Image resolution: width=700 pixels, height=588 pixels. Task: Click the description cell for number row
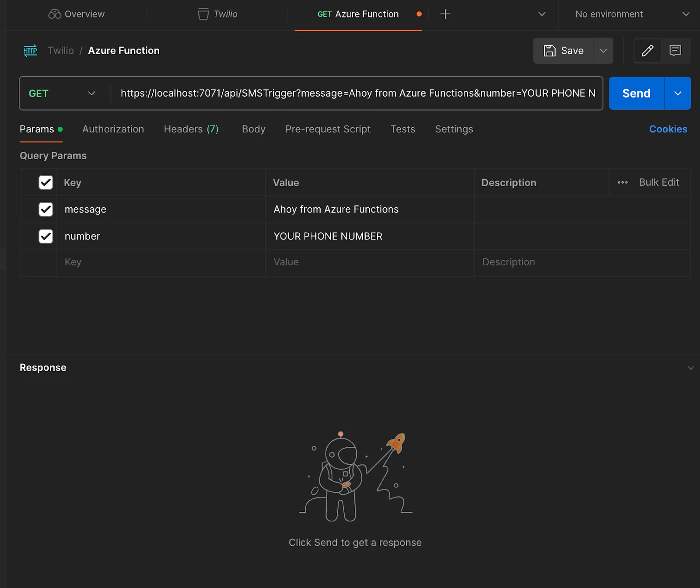(x=582, y=237)
